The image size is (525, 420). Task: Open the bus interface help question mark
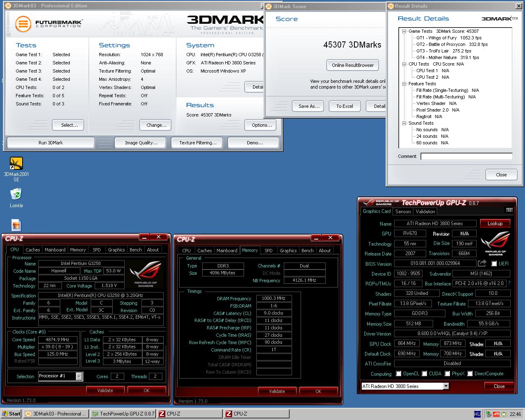[x=509, y=283]
